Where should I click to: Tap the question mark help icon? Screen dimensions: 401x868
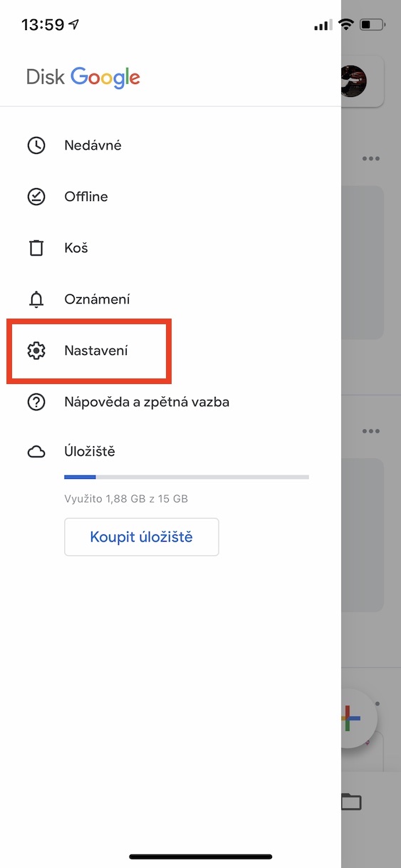click(36, 402)
